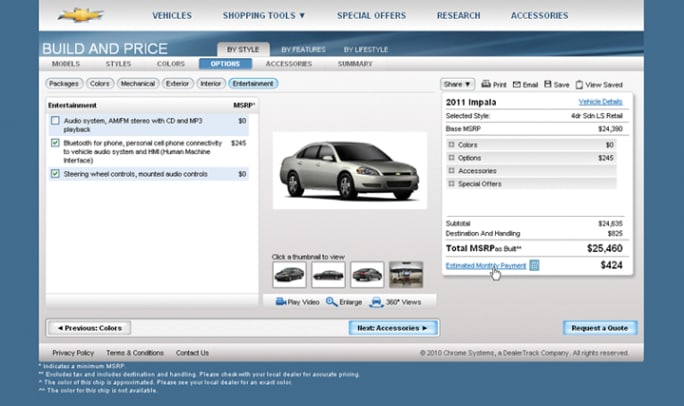The width and height of the screenshot is (684, 406).
Task: Click the Enlarge magnifier icon
Action: pos(331,301)
